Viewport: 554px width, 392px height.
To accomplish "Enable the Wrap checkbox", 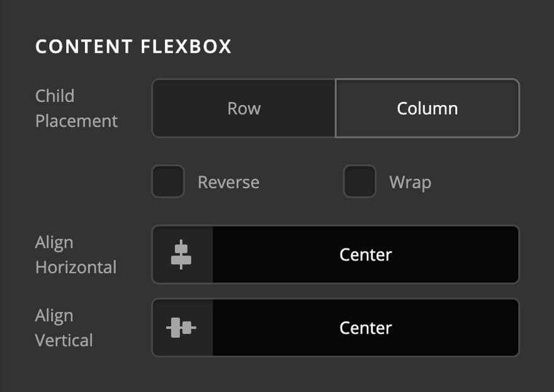I will (x=359, y=182).
